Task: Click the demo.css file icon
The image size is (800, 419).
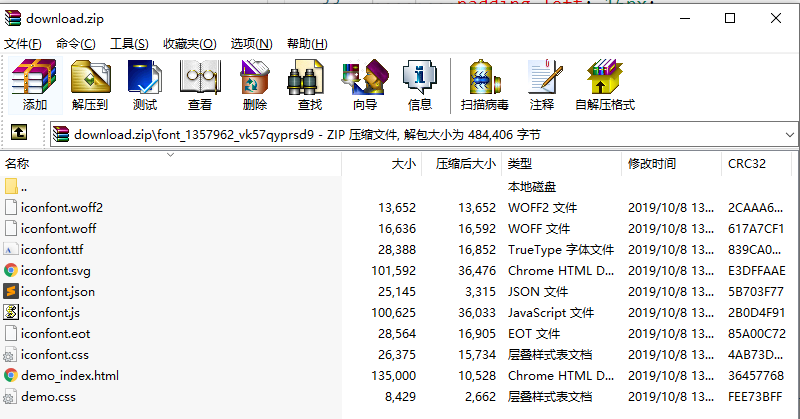Action: [11, 397]
